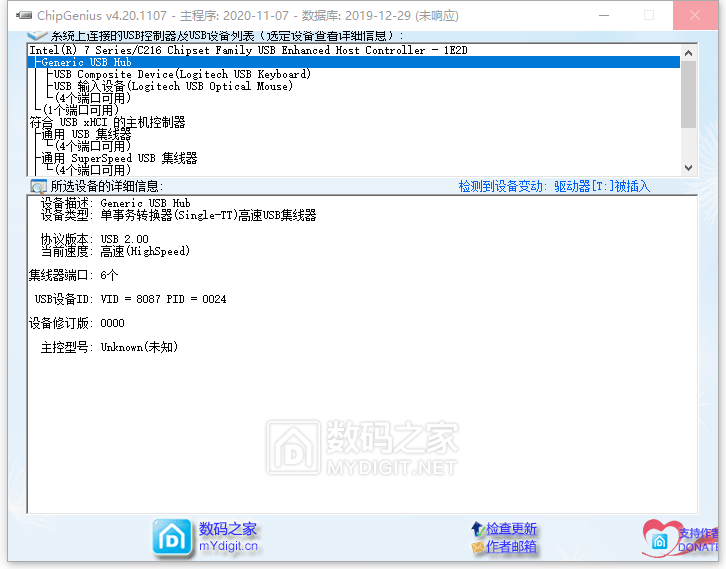Click the 检测到设备变动 drive inserted notice

pyautogui.click(x=554, y=186)
